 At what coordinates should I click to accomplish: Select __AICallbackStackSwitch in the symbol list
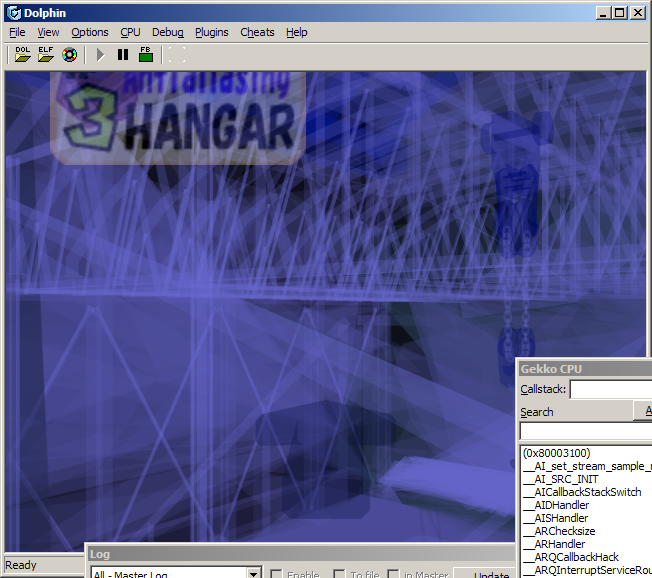click(x=582, y=492)
